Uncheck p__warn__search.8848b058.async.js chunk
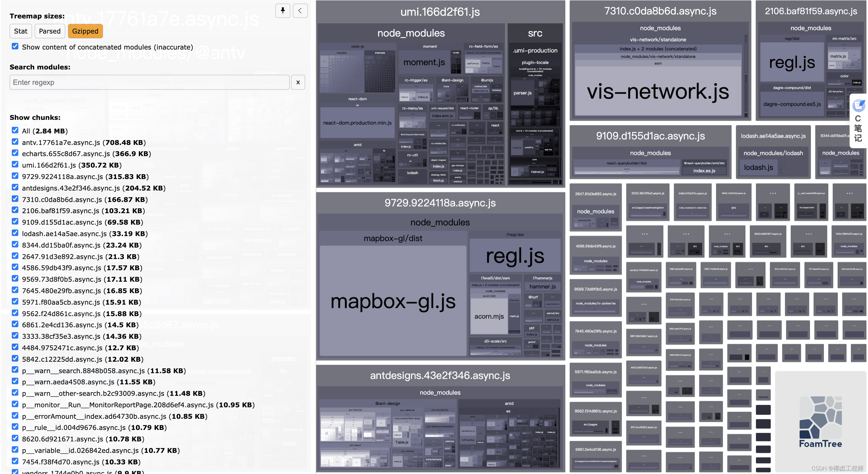This screenshot has height=474, width=868. tap(15, 370)
